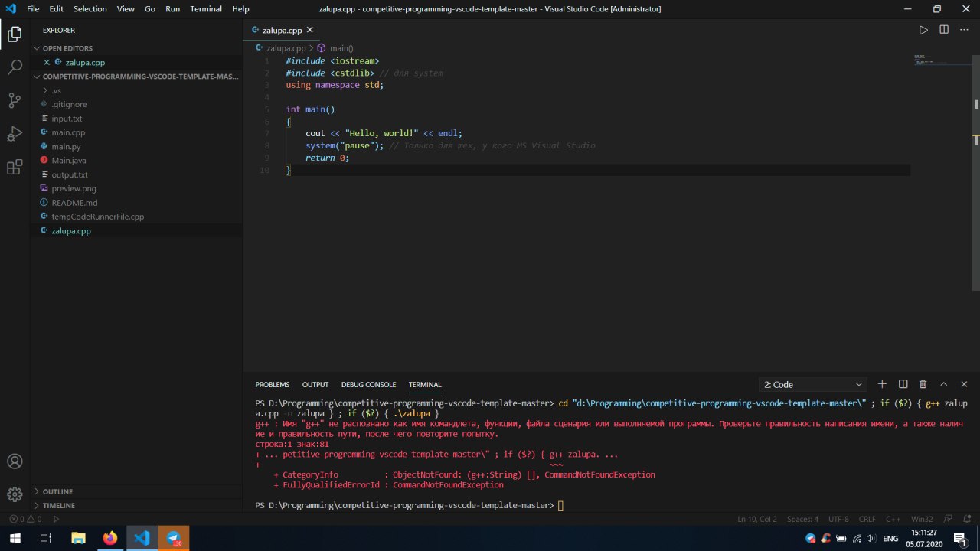This screenshot has width=980, height=551.
Task: Open the Run menu
Action: (173, 9)
